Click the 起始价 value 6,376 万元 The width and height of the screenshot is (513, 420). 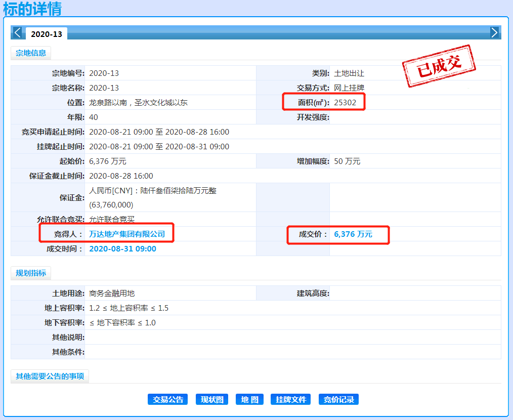tap(108, 161)
